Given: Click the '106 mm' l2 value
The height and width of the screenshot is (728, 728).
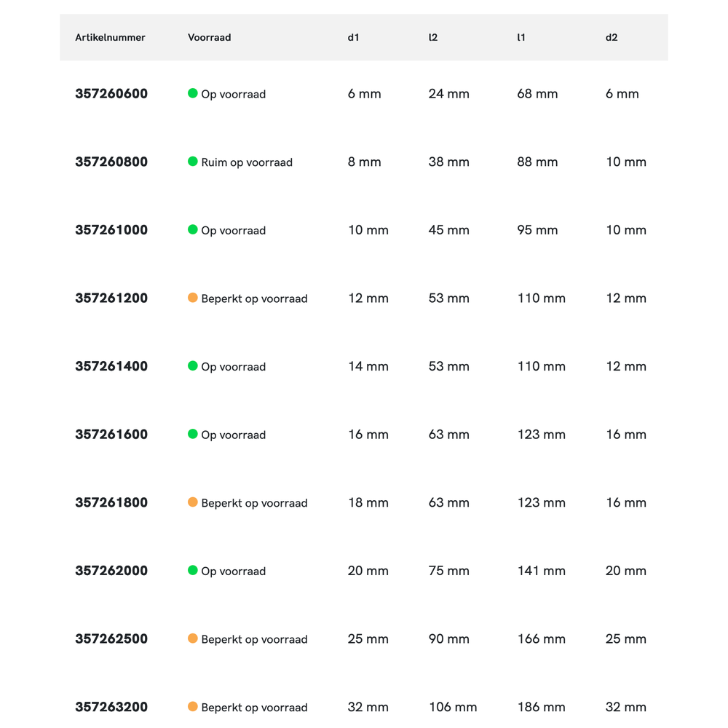Looking at the screenshot, I should click(453, 707).
